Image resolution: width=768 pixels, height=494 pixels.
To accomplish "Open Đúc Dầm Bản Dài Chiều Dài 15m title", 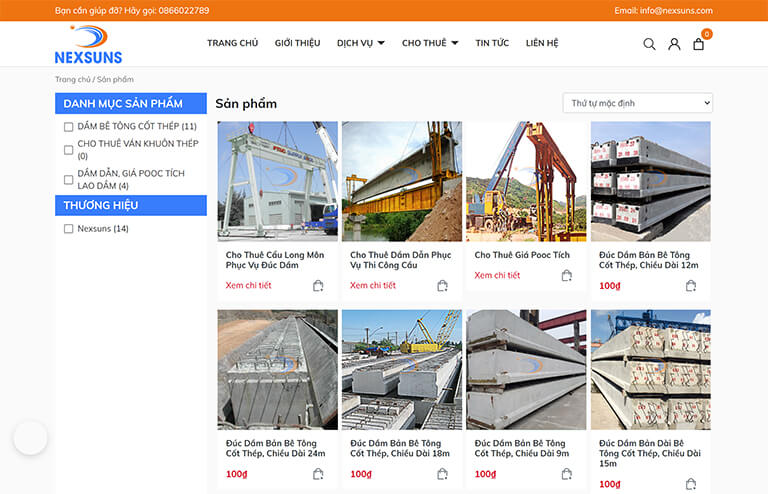I will [650, 453].
